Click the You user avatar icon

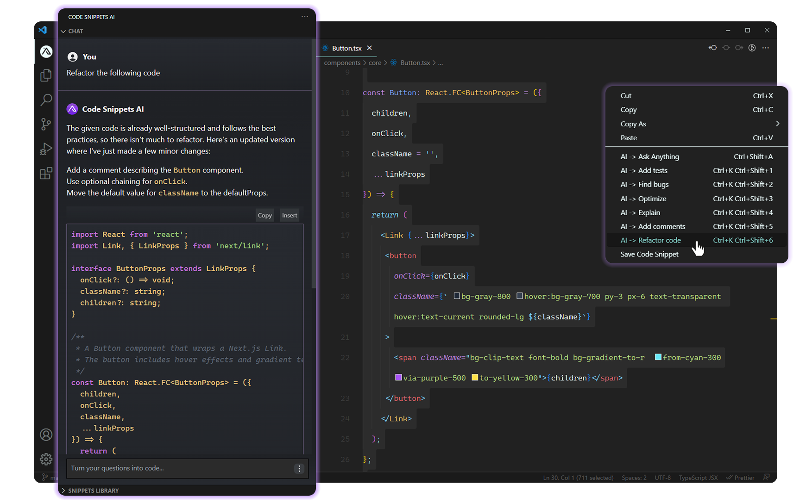click(72, 57)
